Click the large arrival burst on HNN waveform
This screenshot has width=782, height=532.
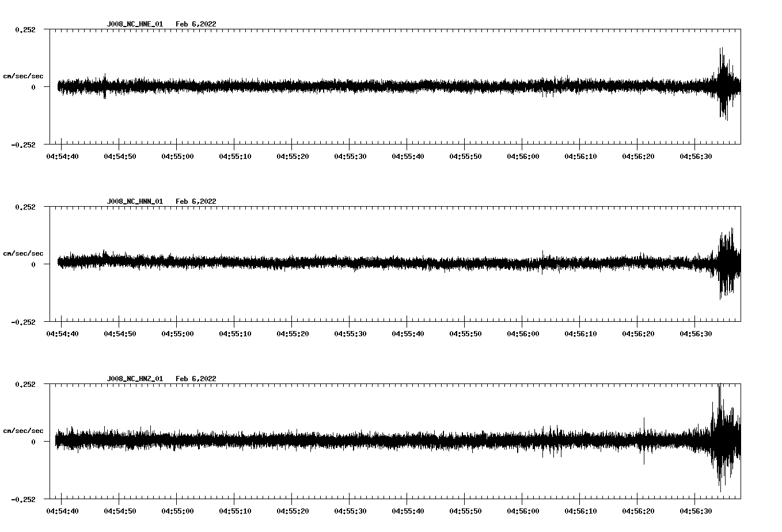(x=728, y=264)
